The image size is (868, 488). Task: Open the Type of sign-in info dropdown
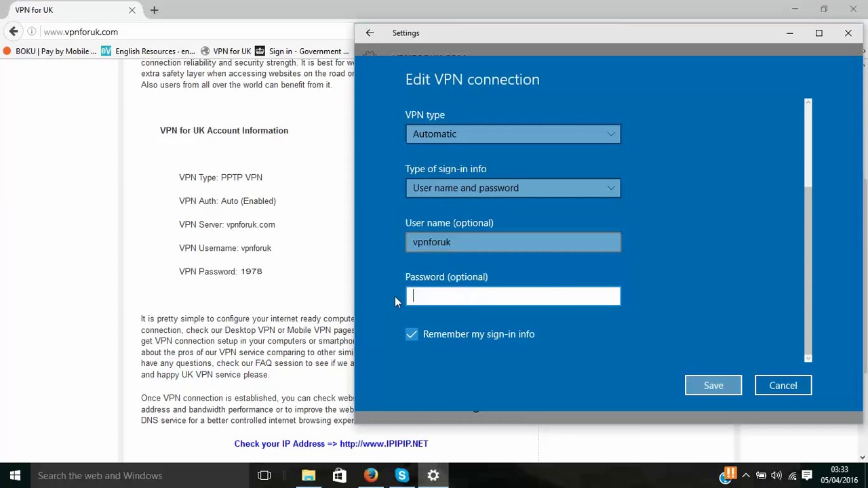[513, 188]
